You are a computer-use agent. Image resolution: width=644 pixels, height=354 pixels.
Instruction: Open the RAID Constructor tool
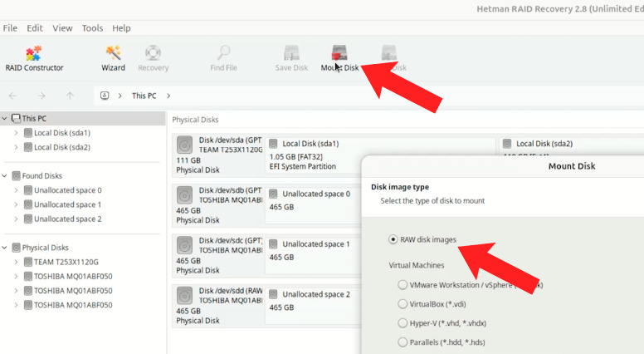(34, 59)
